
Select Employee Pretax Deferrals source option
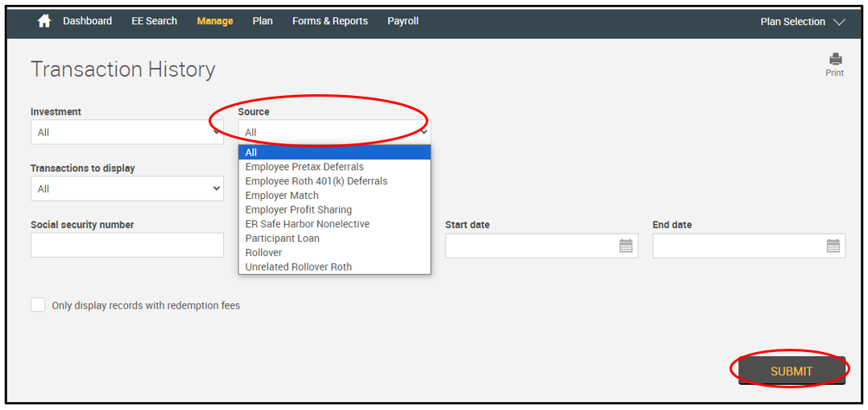[x=304, y=167]
